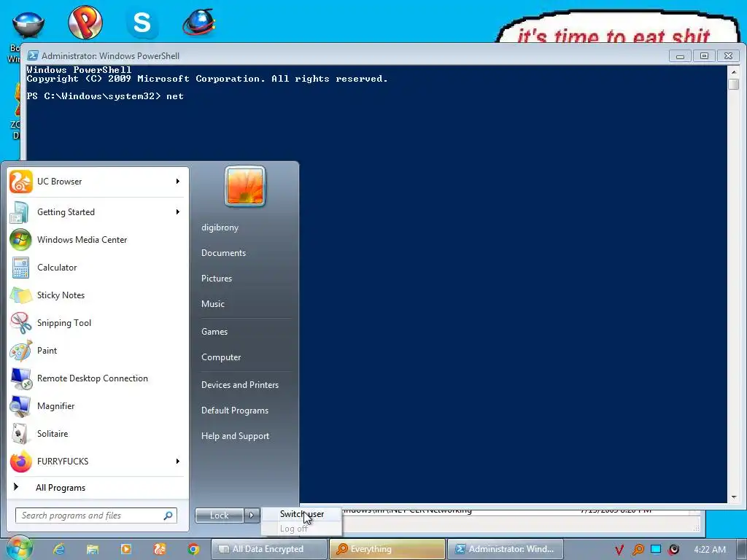Click the blue monitor tray icon
747x560 pixels.
(x=656, y=550)
